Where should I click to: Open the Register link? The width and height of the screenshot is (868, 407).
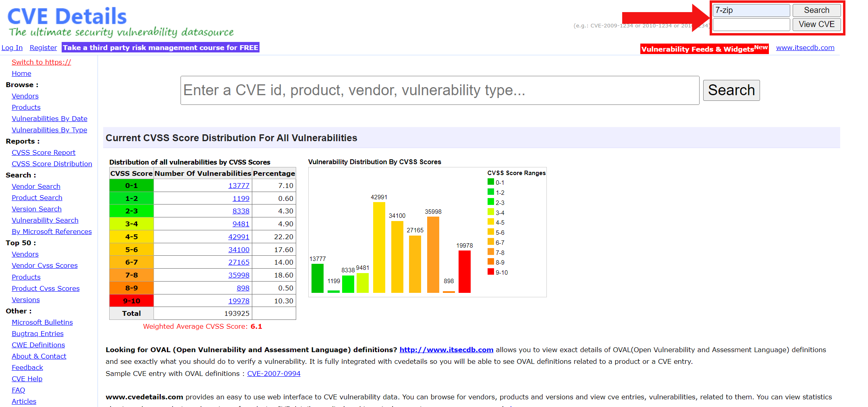[43, 48]
